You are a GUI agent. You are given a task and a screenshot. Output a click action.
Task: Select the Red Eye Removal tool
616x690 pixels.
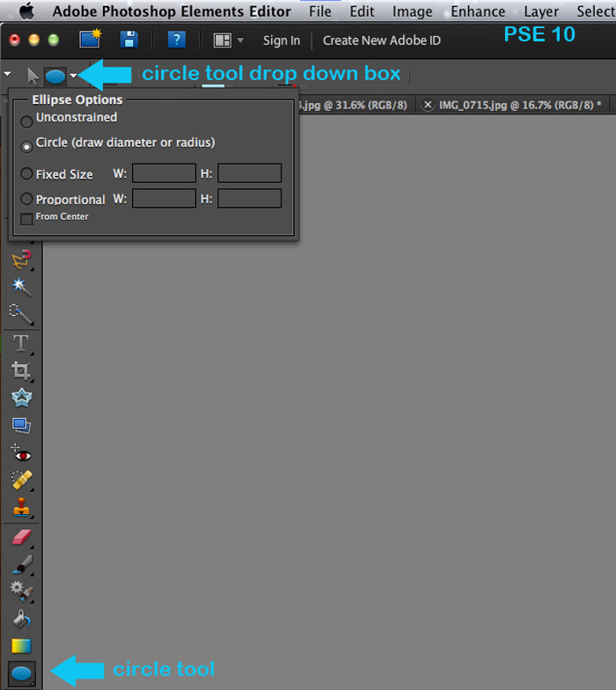click(21, 453)
